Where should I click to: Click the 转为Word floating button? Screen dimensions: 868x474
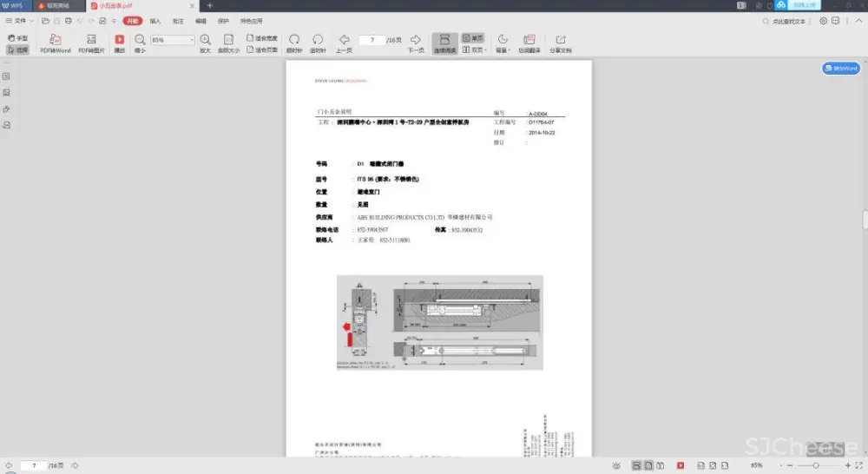point(841,68)
